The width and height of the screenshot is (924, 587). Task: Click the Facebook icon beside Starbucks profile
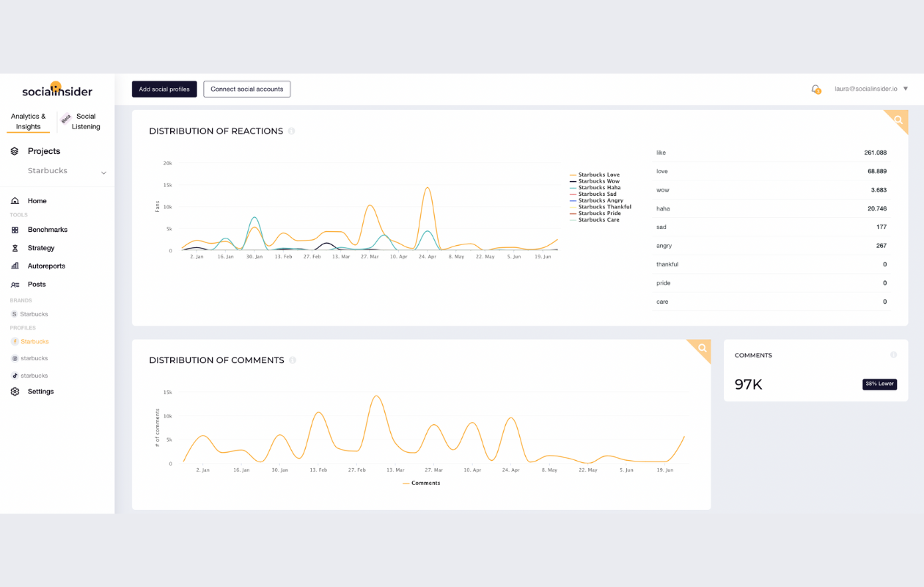pyautogui.click(x=15, y=342)
